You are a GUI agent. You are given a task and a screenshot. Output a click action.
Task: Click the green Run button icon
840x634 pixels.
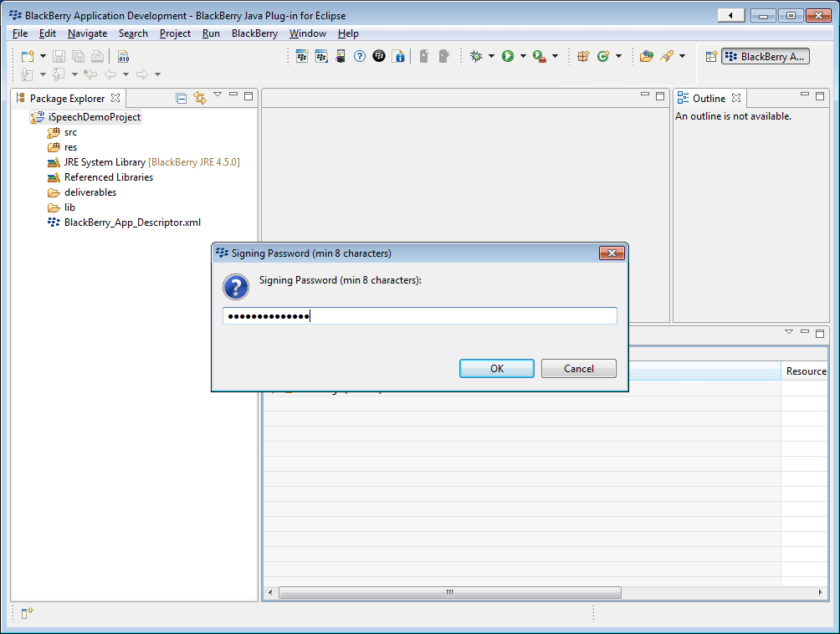click(x=507, y=56)
